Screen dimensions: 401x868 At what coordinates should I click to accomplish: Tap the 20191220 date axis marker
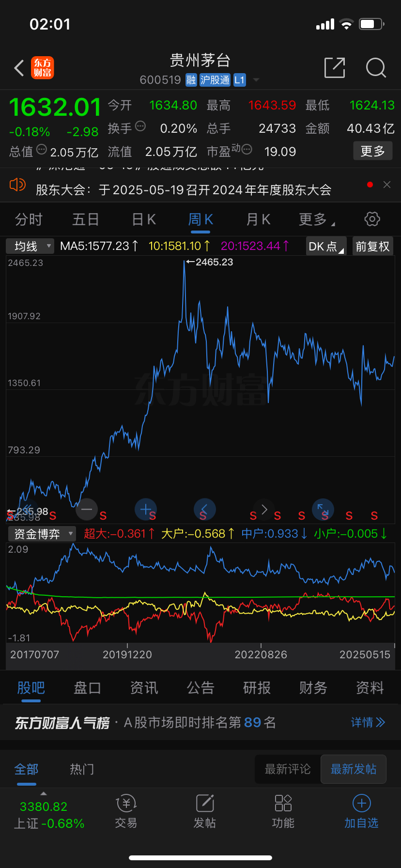[127, 655]
